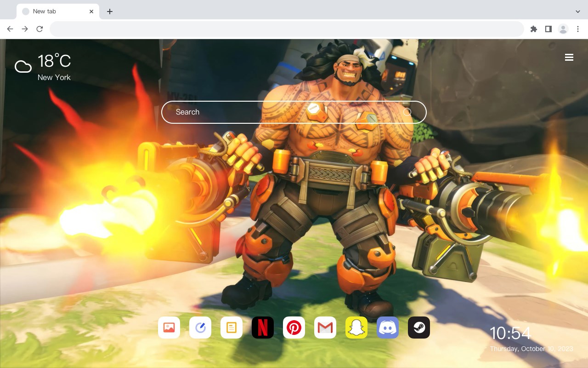
Task: Click the New York location label
Action: pos(54,77)
